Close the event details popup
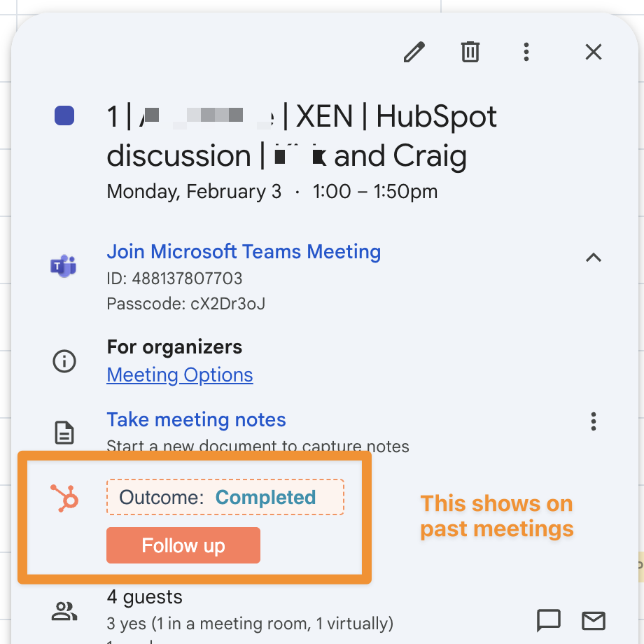Screen dimensions: 644x644 (x=594, y=52)
